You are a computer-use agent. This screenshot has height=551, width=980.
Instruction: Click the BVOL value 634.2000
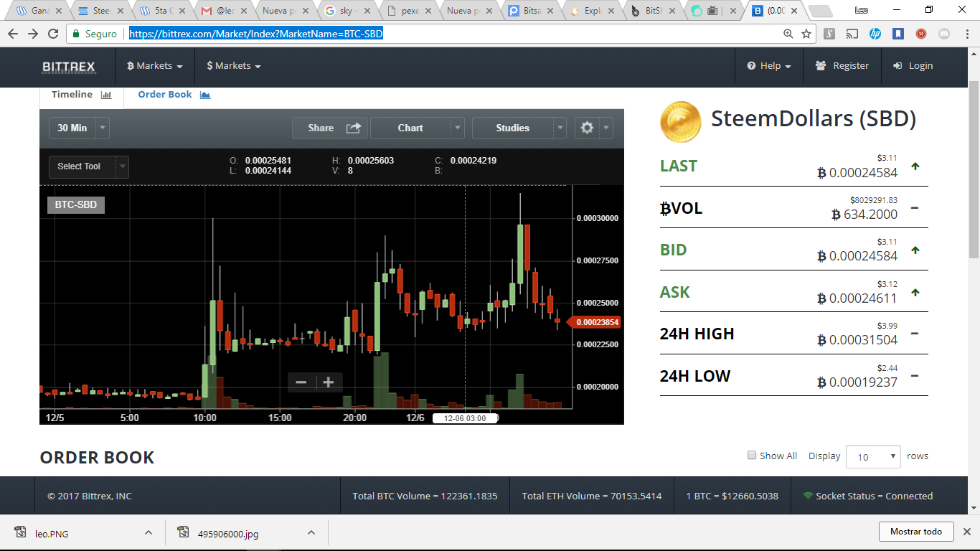(864, 215)
